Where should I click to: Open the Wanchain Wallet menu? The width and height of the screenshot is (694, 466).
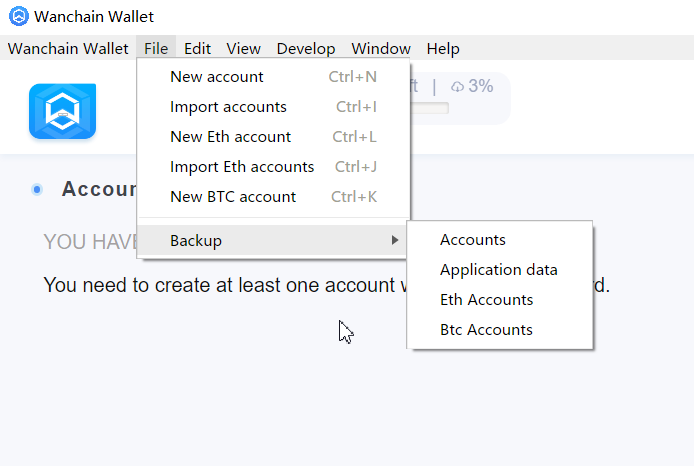(x=68, y=48)
